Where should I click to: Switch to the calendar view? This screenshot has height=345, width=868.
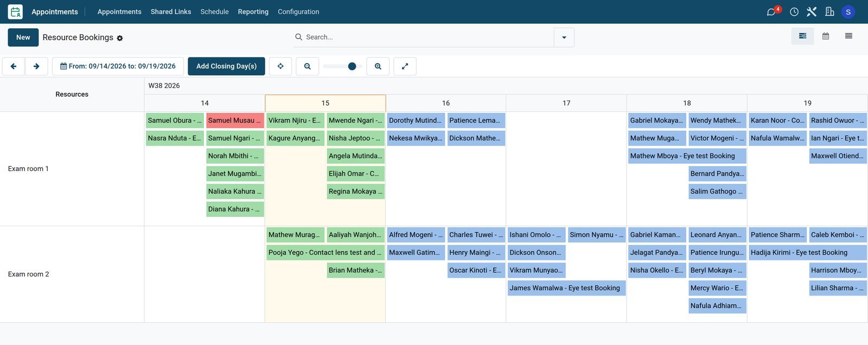coord(826,36)
